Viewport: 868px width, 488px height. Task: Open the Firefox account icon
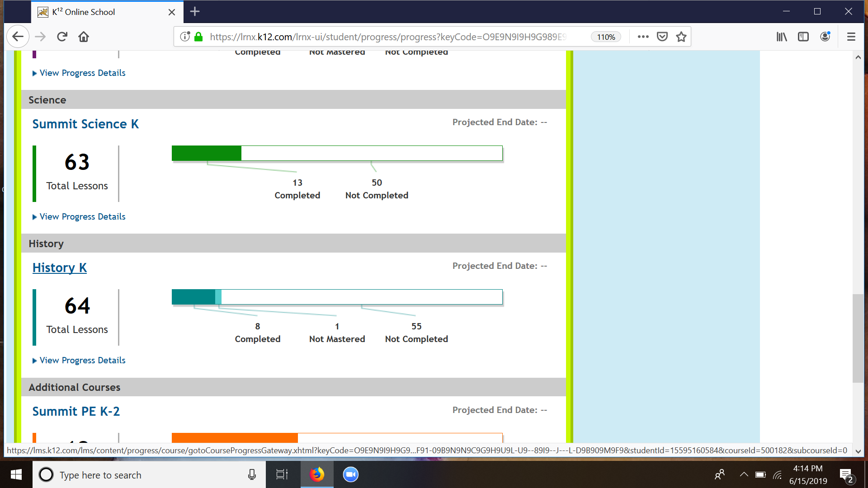click(825, 37)
